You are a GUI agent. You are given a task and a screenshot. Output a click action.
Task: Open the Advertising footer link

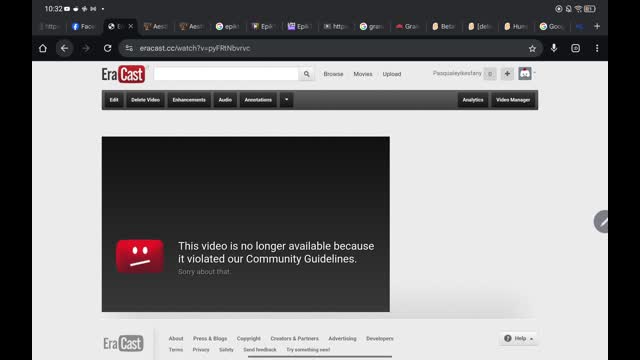coord(342,338)
